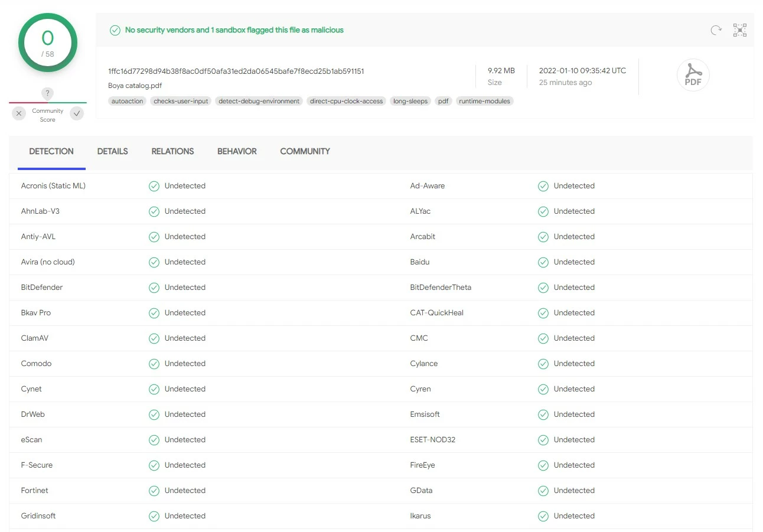Screen dimensions: 763x532
Task: Click the detect-debug-environment tag
Action: (x=259, y=101)
